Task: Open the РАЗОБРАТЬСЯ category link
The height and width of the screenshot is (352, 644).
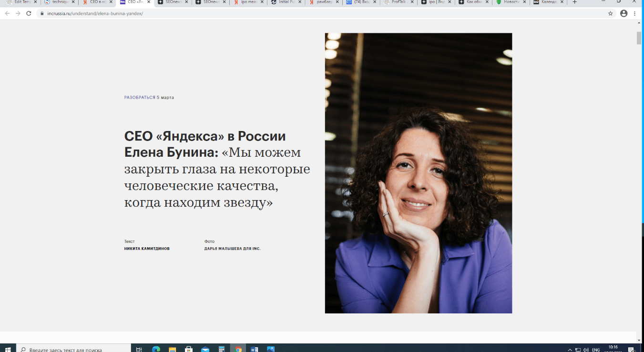Action: pyautogui.click(x=140, y=98)
